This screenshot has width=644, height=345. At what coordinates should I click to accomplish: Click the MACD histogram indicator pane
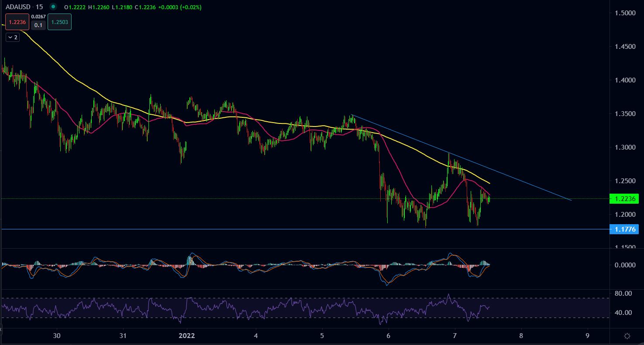tap(262, 266)
